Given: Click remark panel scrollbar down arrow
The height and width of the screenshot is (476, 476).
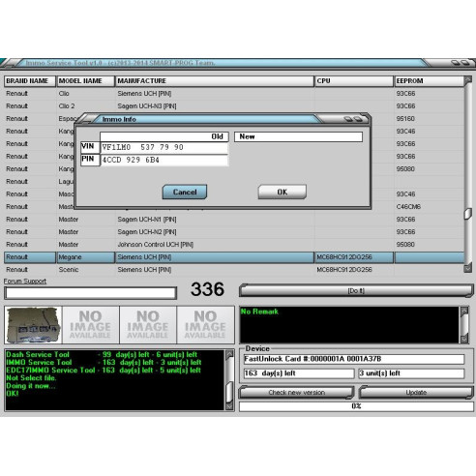Looking at the screenshot, I should (464, 339).
